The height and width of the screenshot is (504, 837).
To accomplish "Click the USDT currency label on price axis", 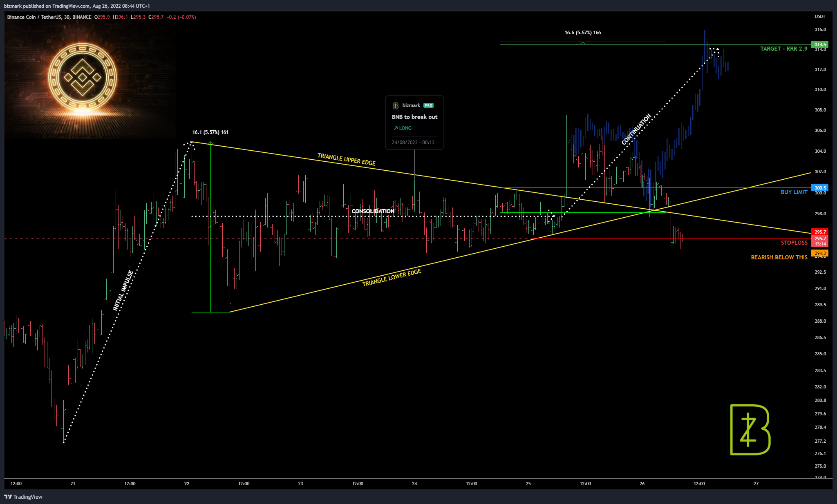I will click(820, 17).
